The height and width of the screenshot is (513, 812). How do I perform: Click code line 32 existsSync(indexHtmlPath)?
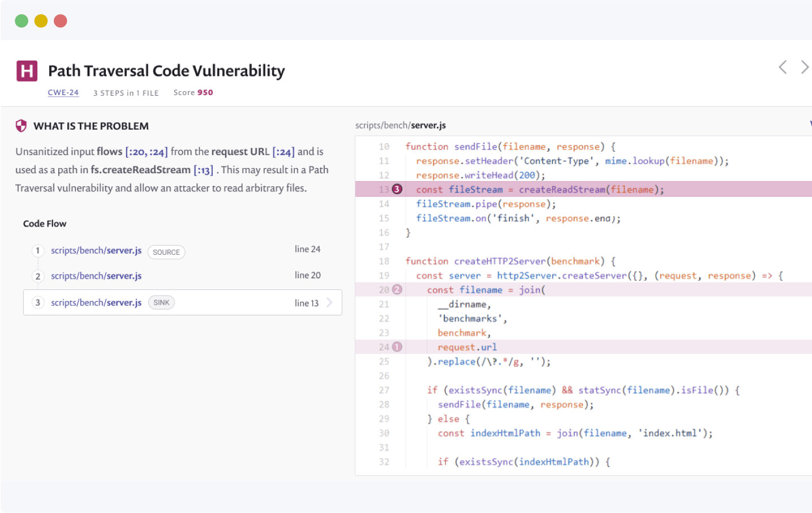coord(523,462)
